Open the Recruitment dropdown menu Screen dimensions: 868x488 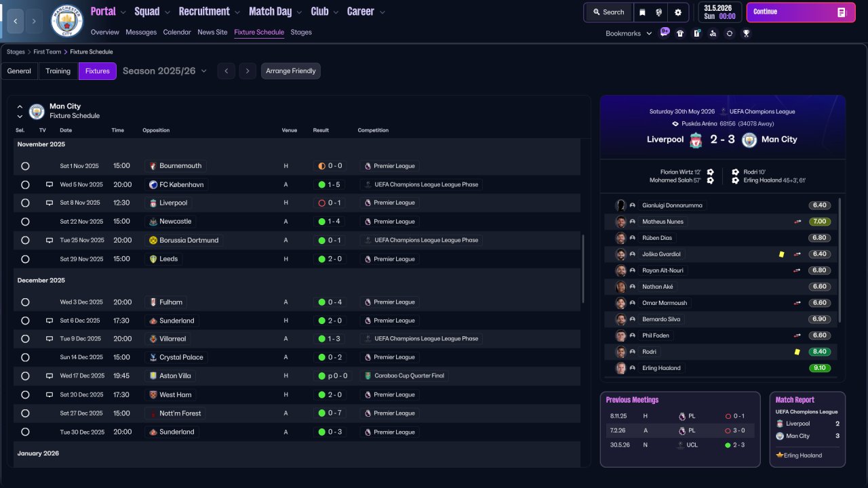[210, 12]
